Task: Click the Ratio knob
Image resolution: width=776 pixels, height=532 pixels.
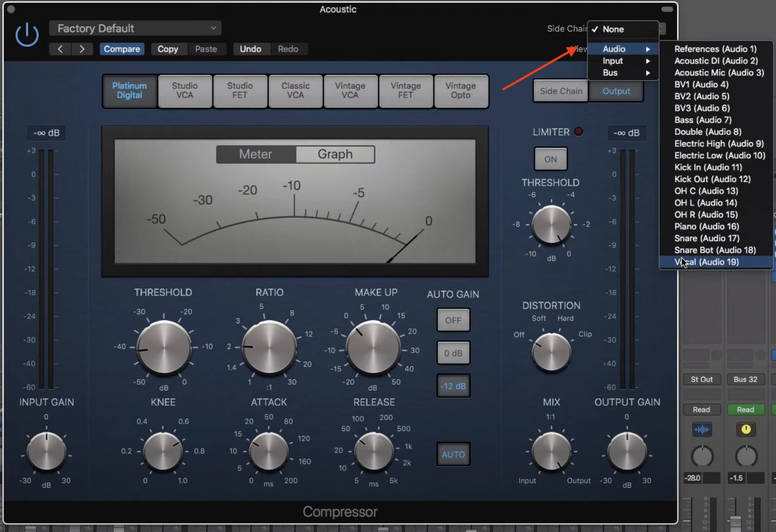Action: [269, 347]
